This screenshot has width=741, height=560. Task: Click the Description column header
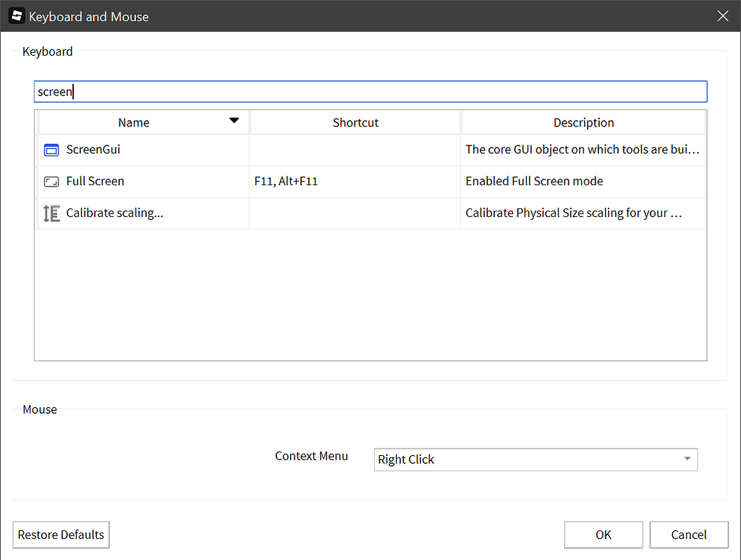pyautogui.click(x=583, y=122)
